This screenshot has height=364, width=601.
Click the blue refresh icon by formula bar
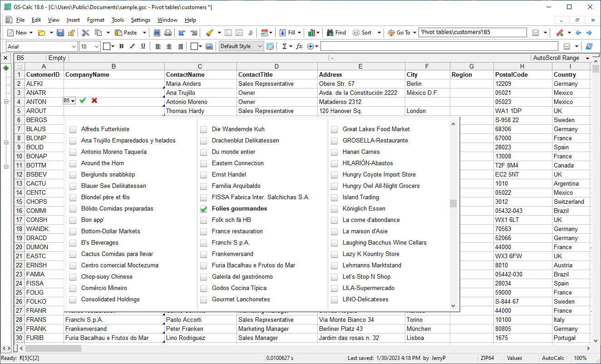(589, 46)
